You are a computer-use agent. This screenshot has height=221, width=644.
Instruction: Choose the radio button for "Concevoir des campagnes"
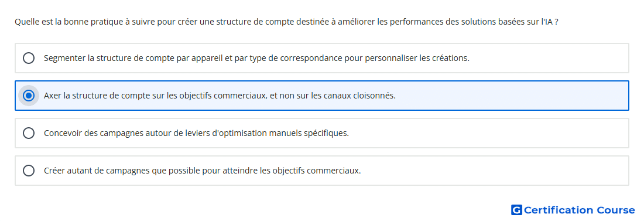pos(28,133)
